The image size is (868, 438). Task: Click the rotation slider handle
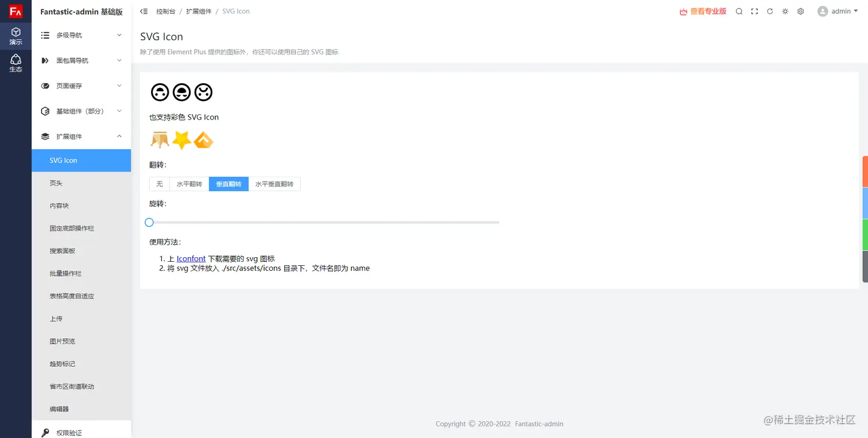(x=149, y=222)
